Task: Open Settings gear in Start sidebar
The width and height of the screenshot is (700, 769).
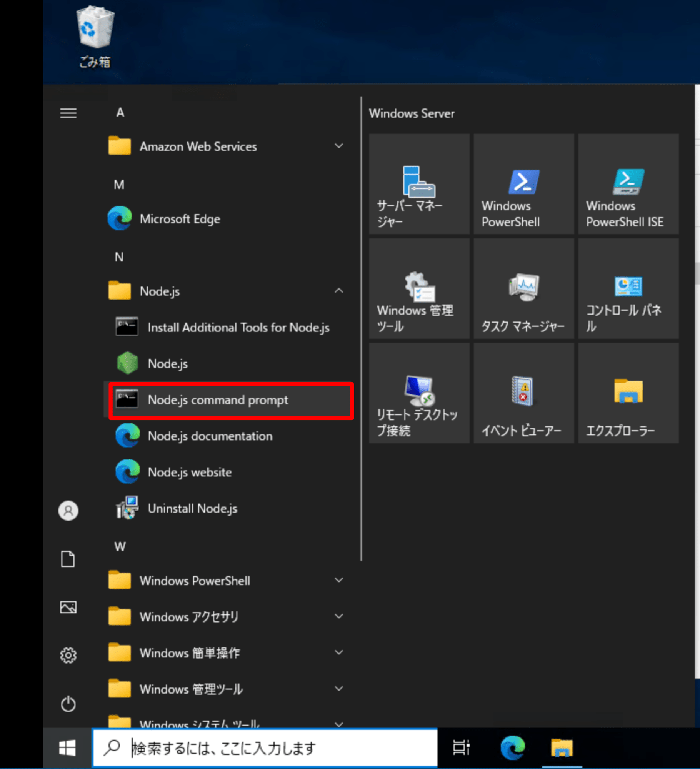Action: point(68,655)
